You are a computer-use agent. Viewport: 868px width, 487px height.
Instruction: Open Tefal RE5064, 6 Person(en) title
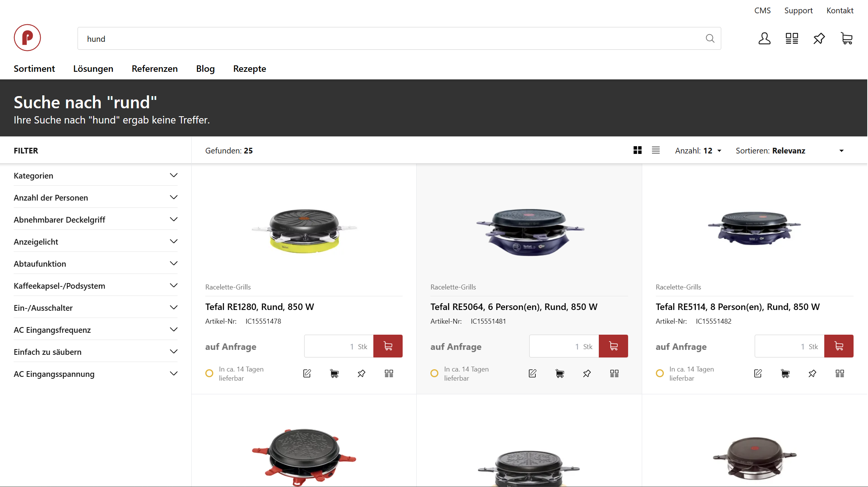tap(514, 307)
